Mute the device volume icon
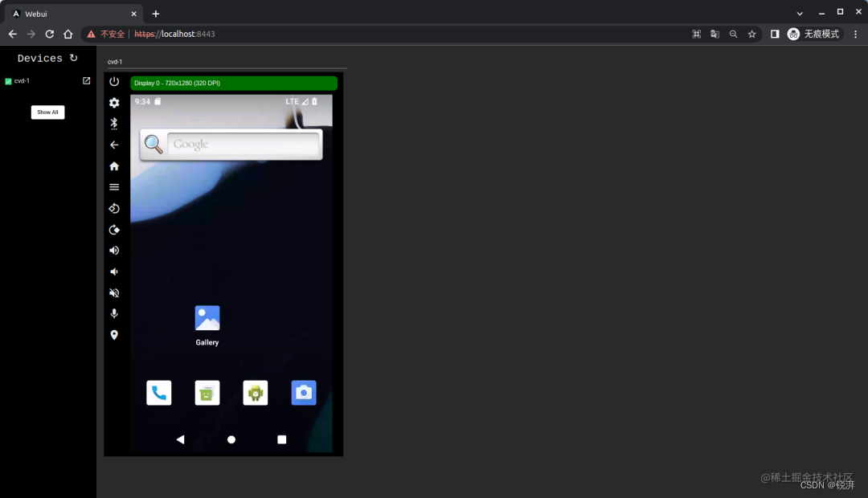The image size is (868, 498). (x=114, y=292)
